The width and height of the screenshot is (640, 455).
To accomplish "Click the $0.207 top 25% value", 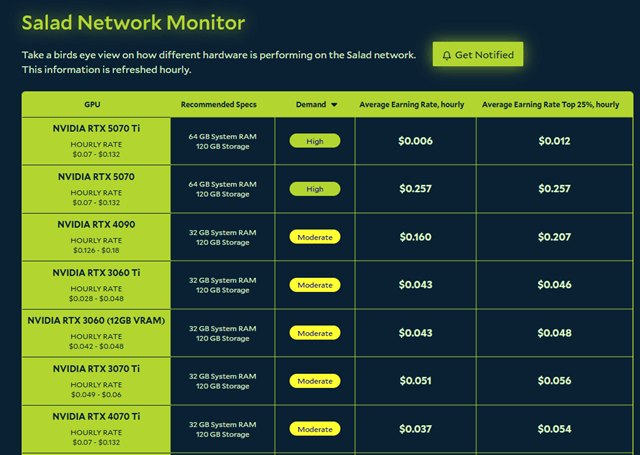I will tap(554, 237).
